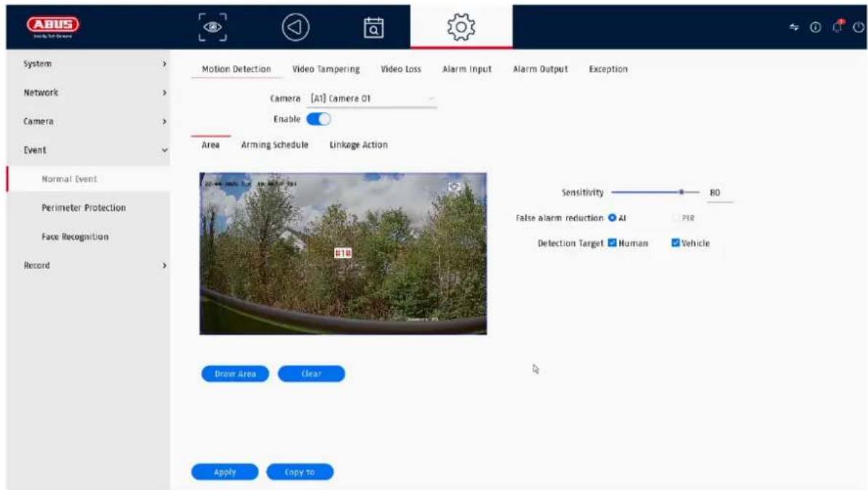
Task: Open the info circle icon
Action: coord(816,27)
